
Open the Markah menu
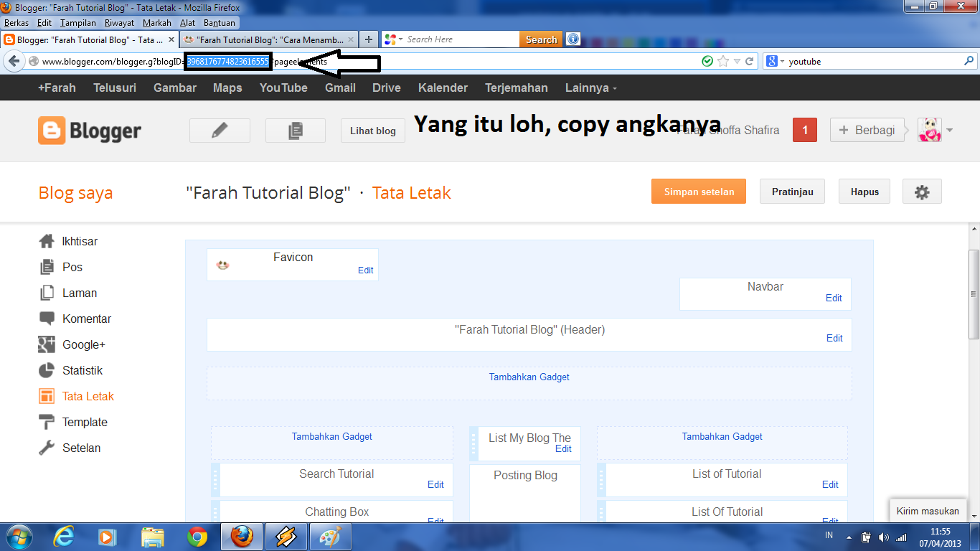(157, 23)
